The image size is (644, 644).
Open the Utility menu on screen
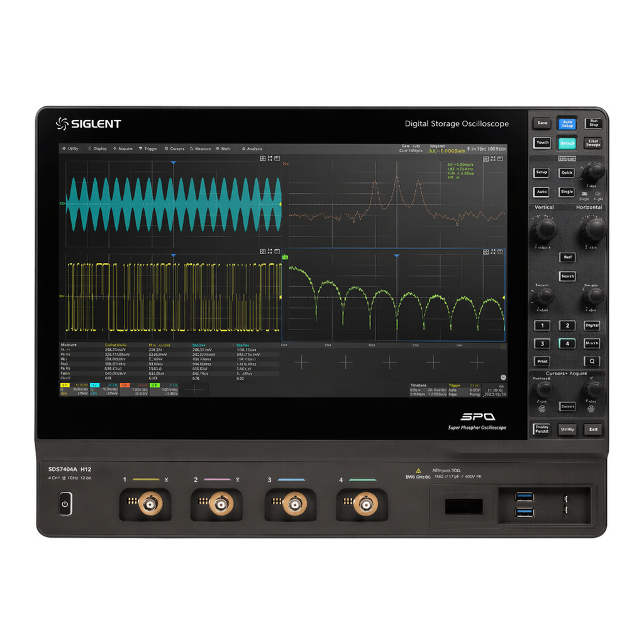(x=70, y=148)
